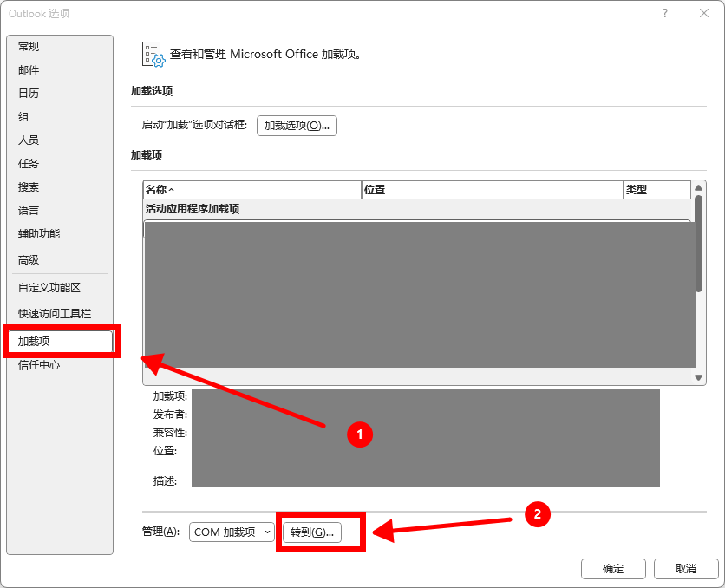Image resolution: width=725 pixels, height=588 pixels.
Task: Click the add-ins gear icon in header
Action: 152,54
